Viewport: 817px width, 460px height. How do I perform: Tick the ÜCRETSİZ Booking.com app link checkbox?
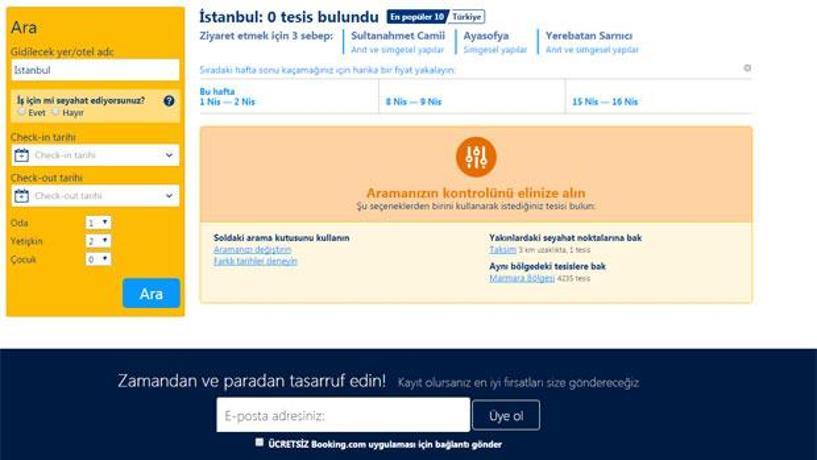tap(260, 442)
